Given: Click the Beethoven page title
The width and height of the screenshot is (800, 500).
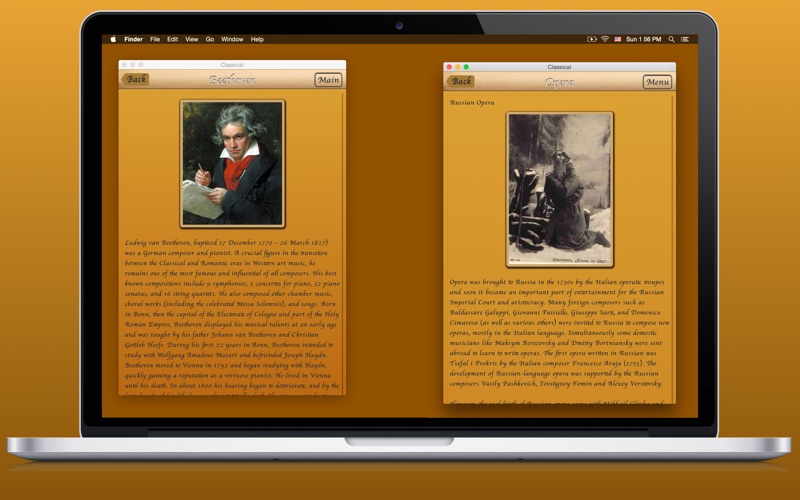Looking at the screenshot, I should pyautogui.click(x=232, y=80).
